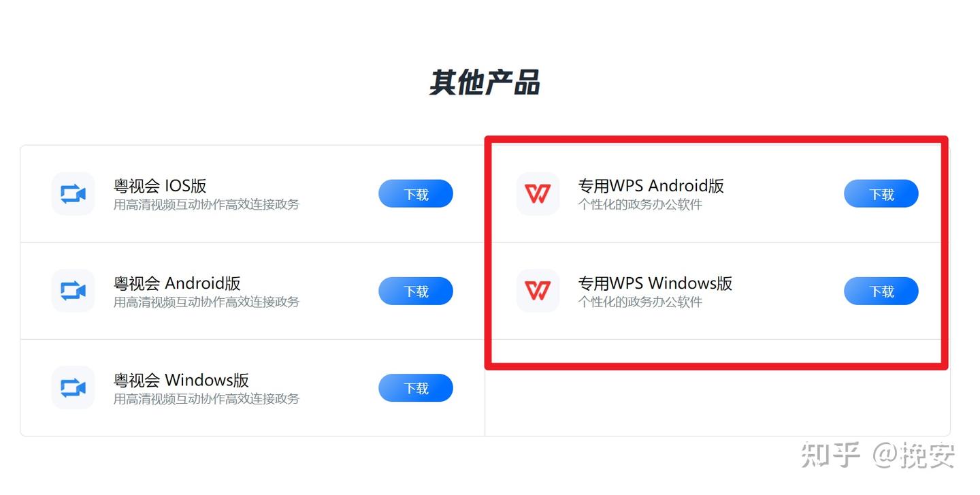This screenshot has height=495, width=980.
Task: Select the 粤视会 IOS版 product title
Action: tap(160, 186)
